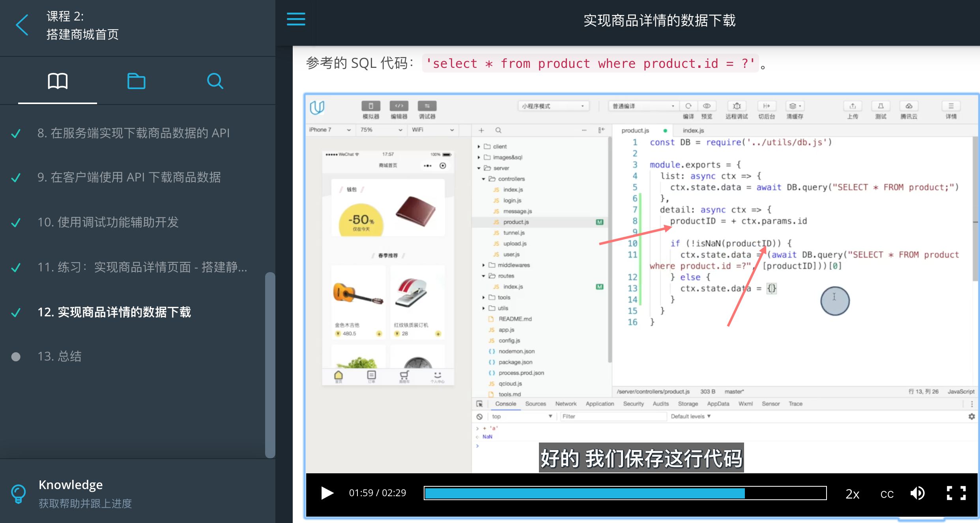Viewport: 980px width, 523px height.
Task: Click the 上传 (upload) icon
Action: (853, 106)
